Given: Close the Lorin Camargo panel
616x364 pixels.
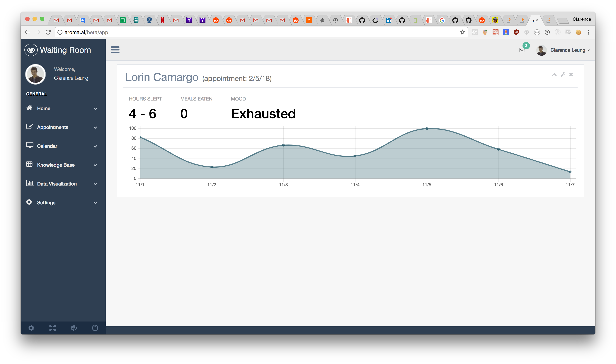Looking at the screenshot, I should tap(571, 75).
